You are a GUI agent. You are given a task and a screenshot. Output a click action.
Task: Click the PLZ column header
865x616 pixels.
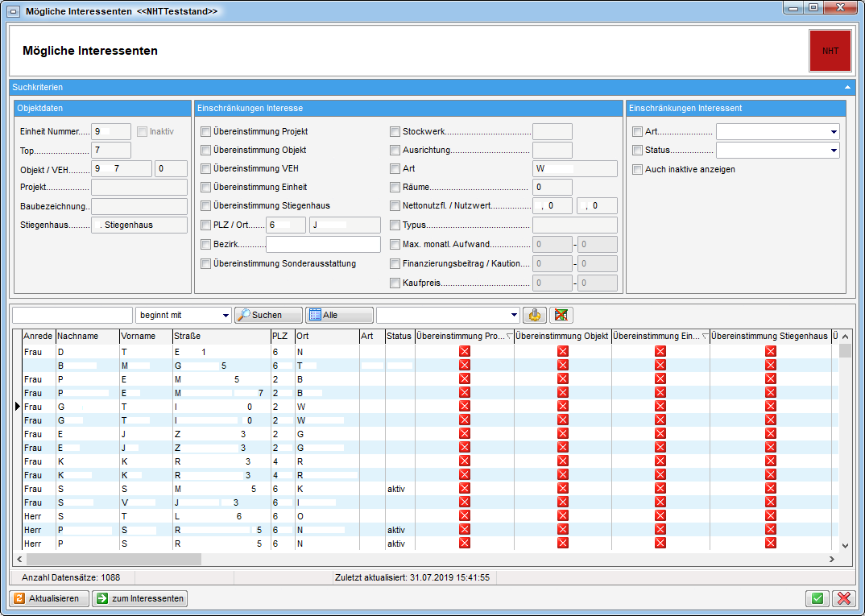(x=281, y=336)
